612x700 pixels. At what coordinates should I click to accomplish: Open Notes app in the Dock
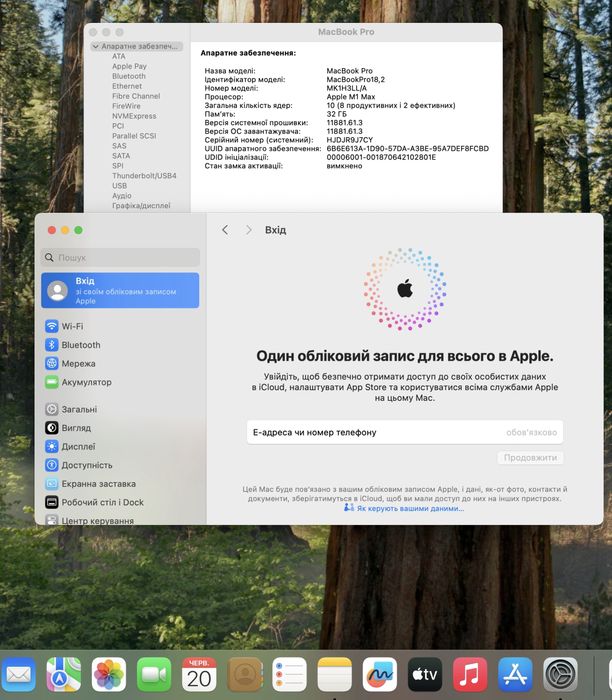(x=334, y=674)
